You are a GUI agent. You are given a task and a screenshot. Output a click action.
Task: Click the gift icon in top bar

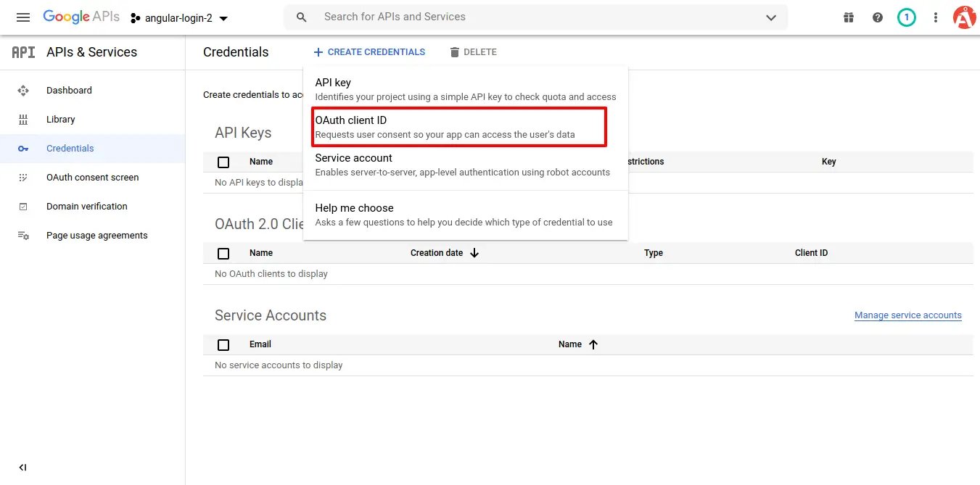click(x=849, y=17)
